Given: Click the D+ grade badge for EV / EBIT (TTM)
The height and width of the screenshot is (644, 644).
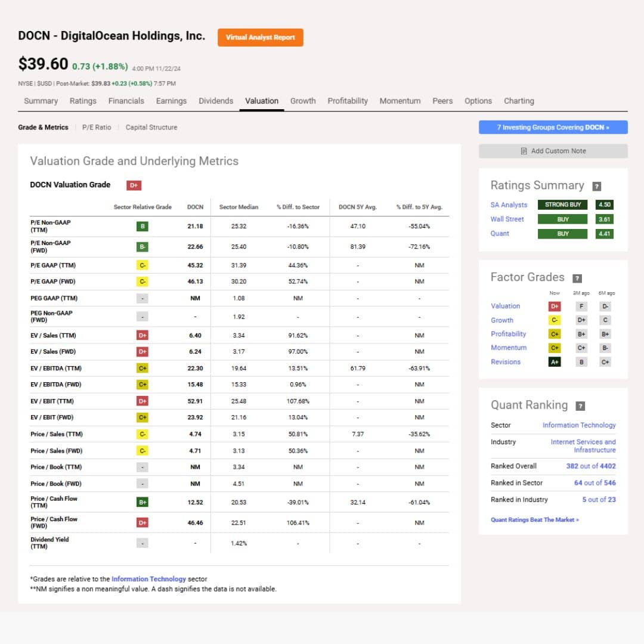Looking at the screenshot, I should 143,401.
